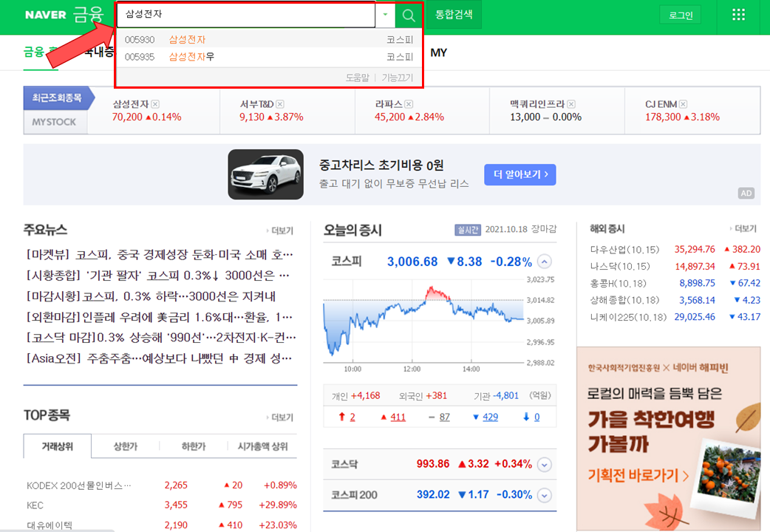Remove CJ ENM from recent stocks
The image size is (770, 532).
point(683,104)
